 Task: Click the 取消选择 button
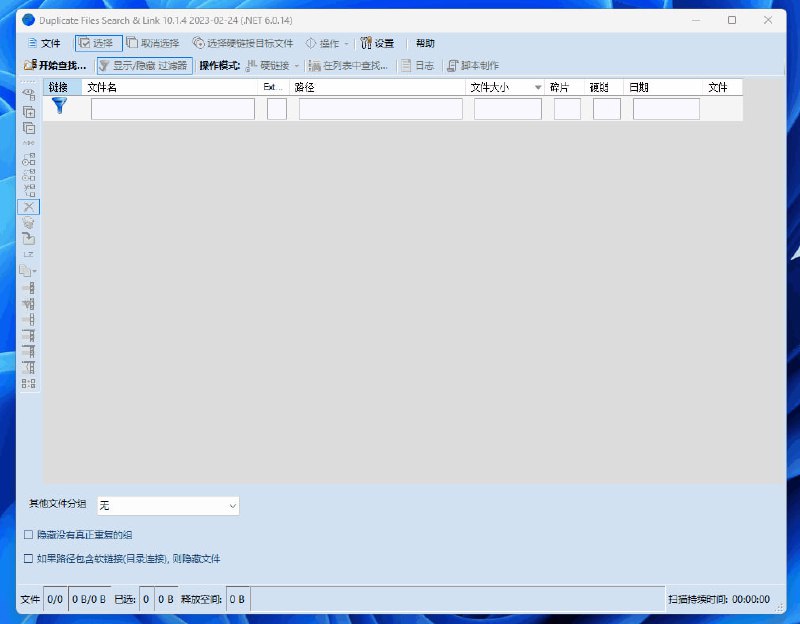[x=153, y=44]
